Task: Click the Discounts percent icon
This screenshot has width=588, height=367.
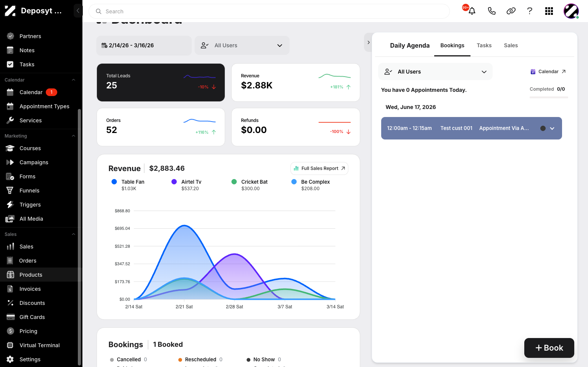Action: point(10,303)
